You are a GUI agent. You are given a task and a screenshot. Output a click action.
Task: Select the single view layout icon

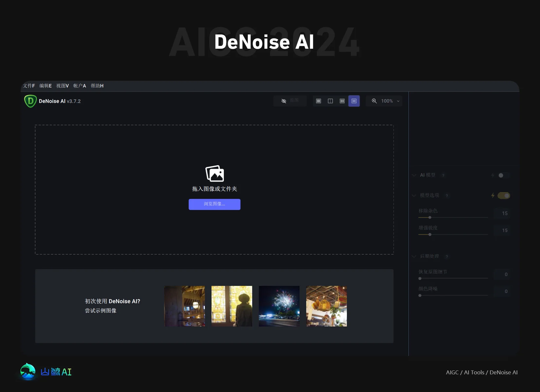[x=318, y=101]
